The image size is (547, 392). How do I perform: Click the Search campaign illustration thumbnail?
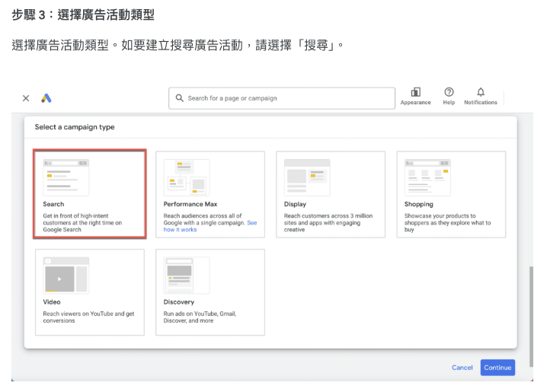[66, 177]
